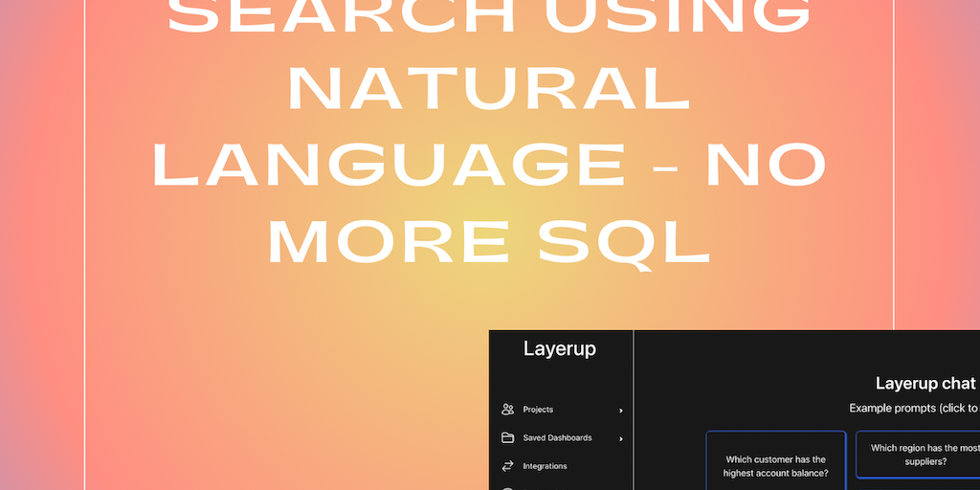Click the 'Example prompts' instruction text

coord(913,409)
